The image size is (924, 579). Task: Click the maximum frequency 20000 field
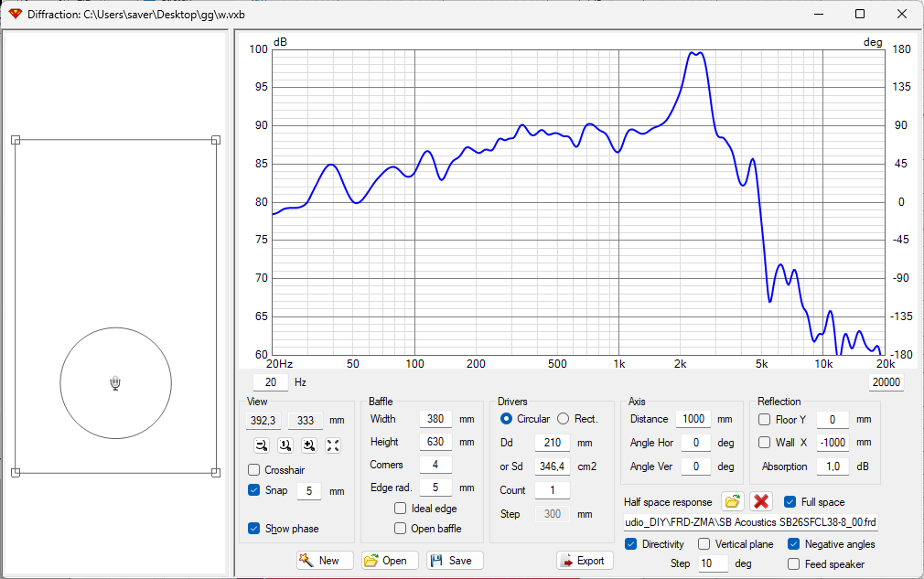(886, 382)
